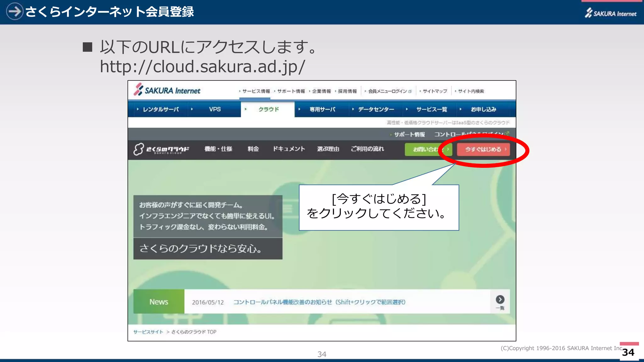644x362 pixels.
Task: Click the green News label
Action: [x=159, y=302]
